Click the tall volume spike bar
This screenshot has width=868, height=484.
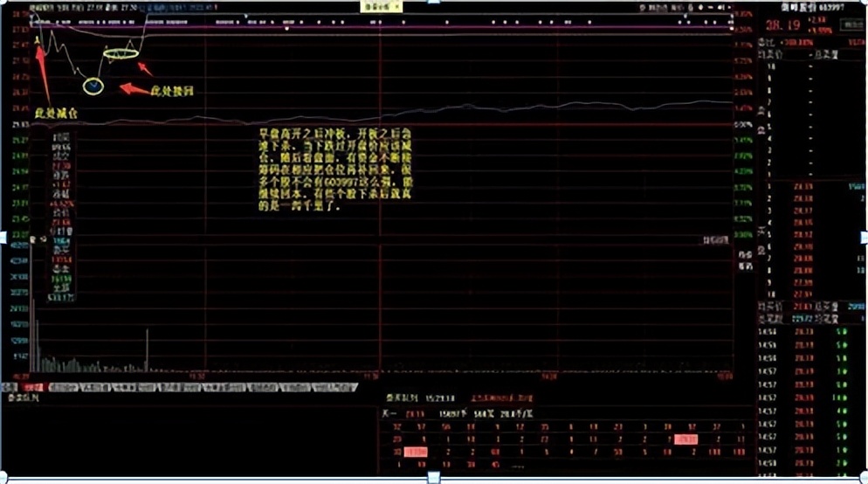tap(147, 350)
